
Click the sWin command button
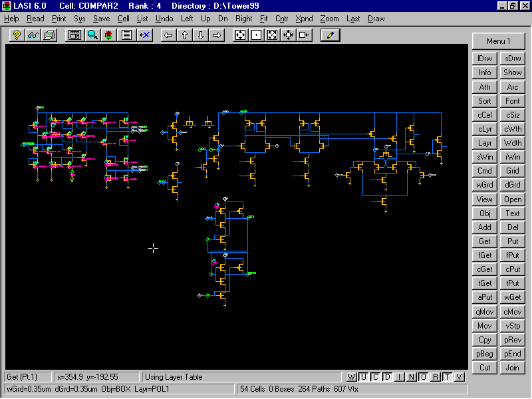click(485, 157)
